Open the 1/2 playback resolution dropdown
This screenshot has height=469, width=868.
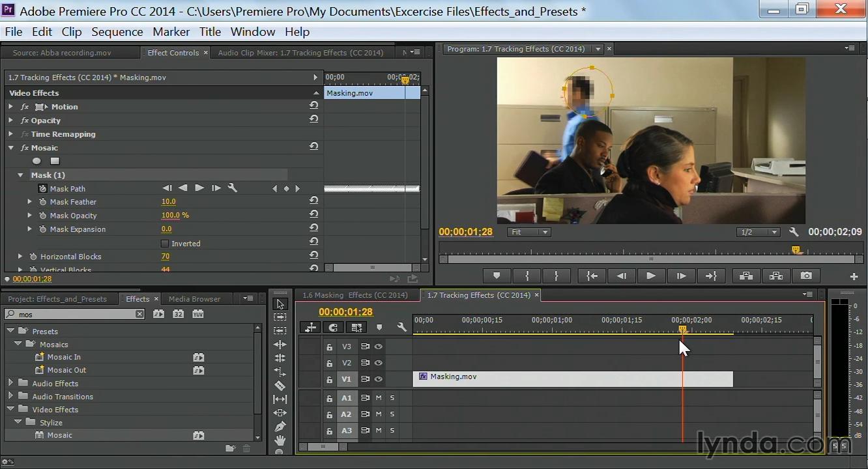coord(757,232)
